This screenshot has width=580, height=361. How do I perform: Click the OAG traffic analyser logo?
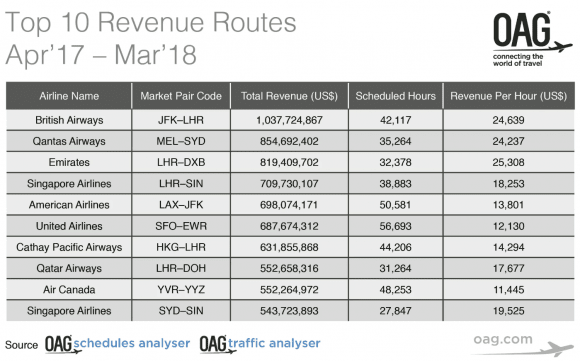[x=260, y=344]
